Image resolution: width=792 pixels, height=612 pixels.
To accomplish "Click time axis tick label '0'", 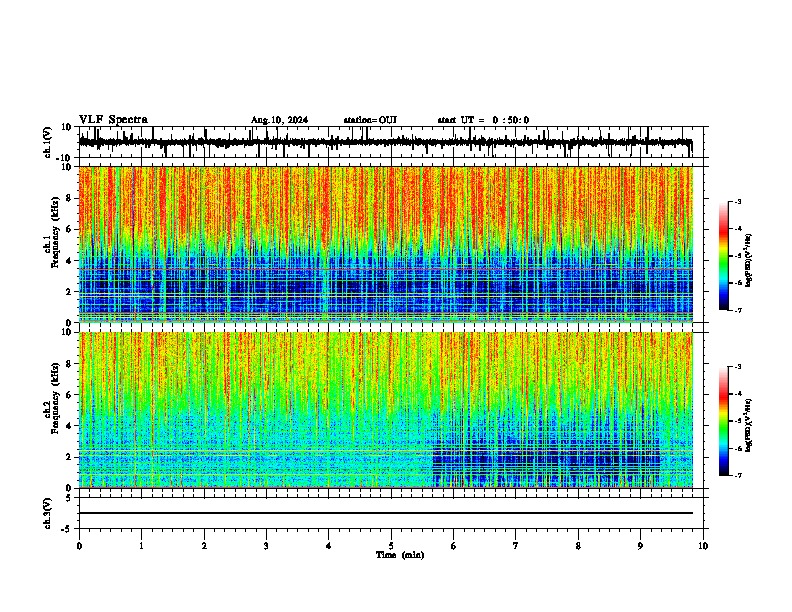I will (x=79, y=546).
